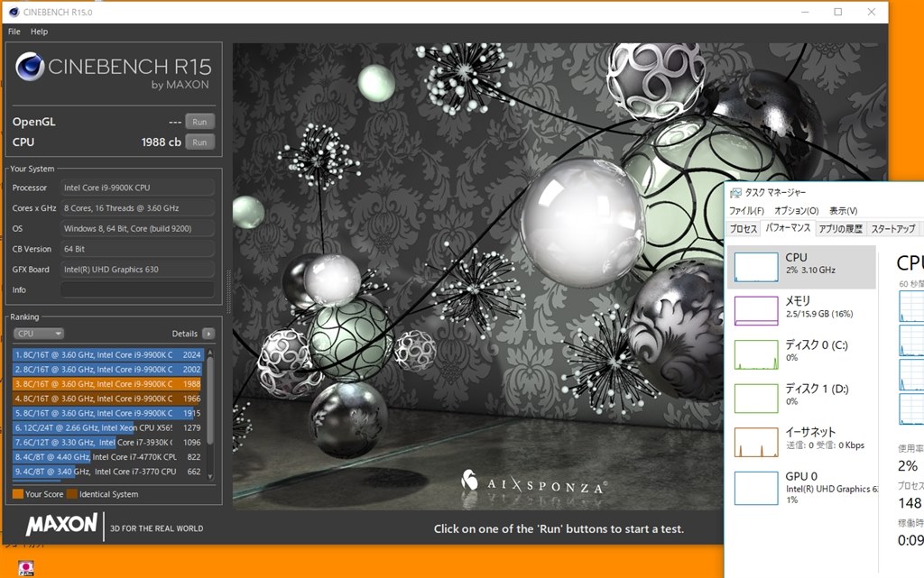
Task: Select ranking row 4 with score 1966
Action: point(108,399)
